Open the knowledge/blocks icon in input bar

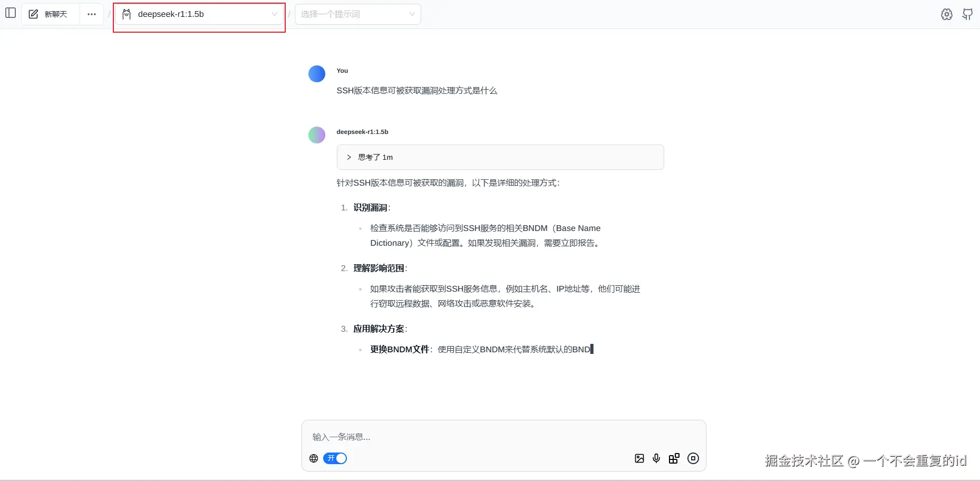(674, 458)
